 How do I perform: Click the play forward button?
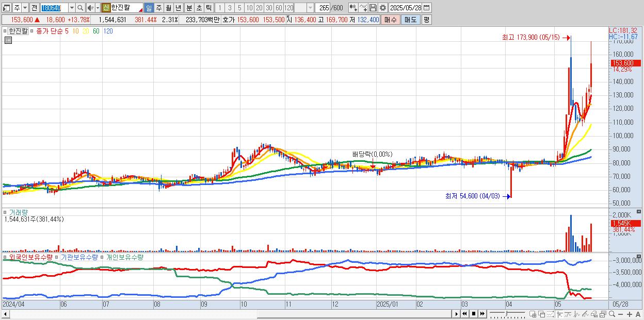(457, 314)
